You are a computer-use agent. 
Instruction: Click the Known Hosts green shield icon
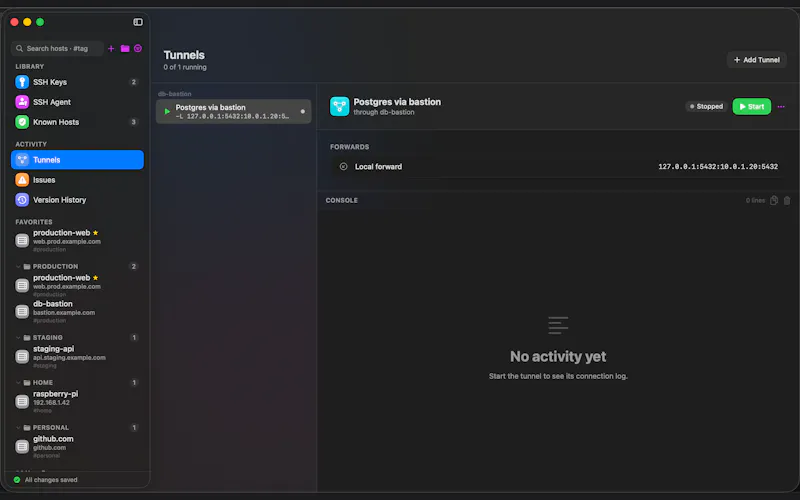point(22,122)
